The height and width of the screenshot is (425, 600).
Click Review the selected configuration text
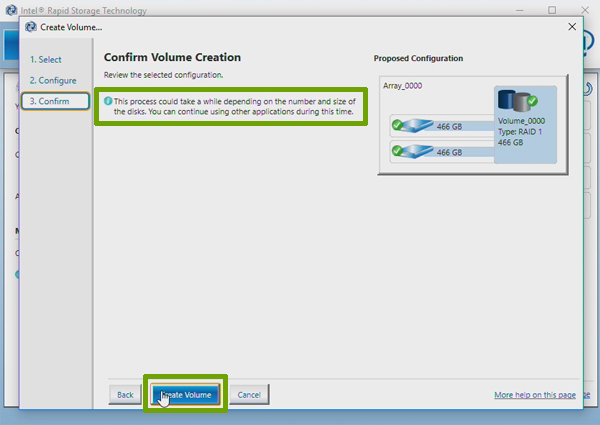[x=163, y=75]
